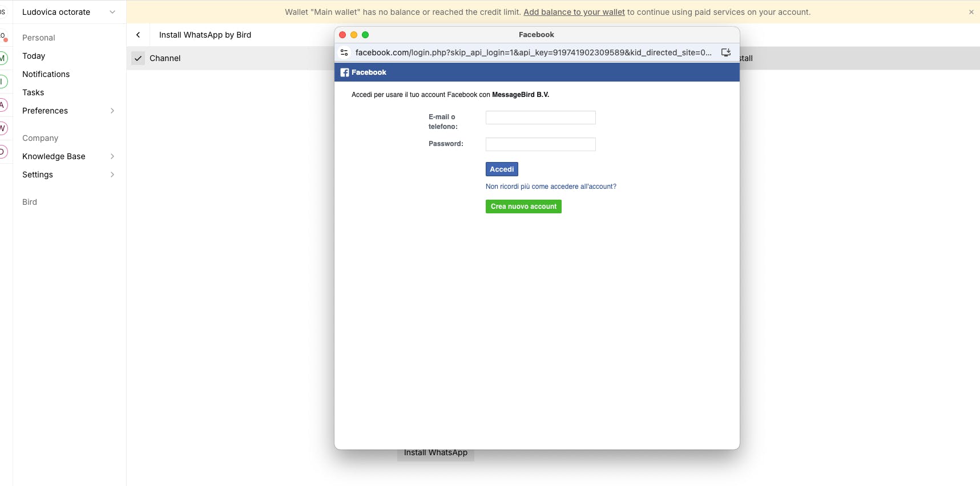Open Tasks in the sidebar
Viewport: 980px width, 486px height.
[33, 92]
